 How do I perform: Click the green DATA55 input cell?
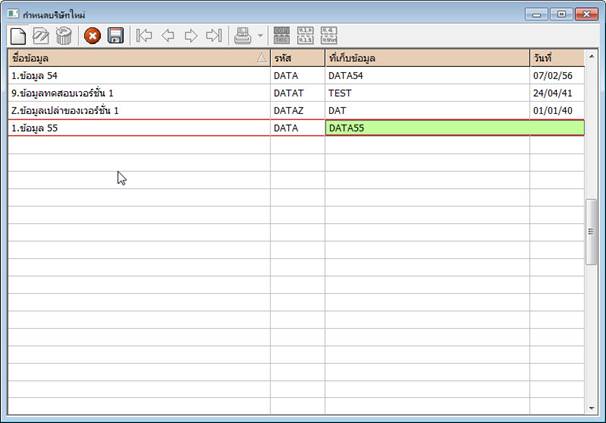(426, 127)
